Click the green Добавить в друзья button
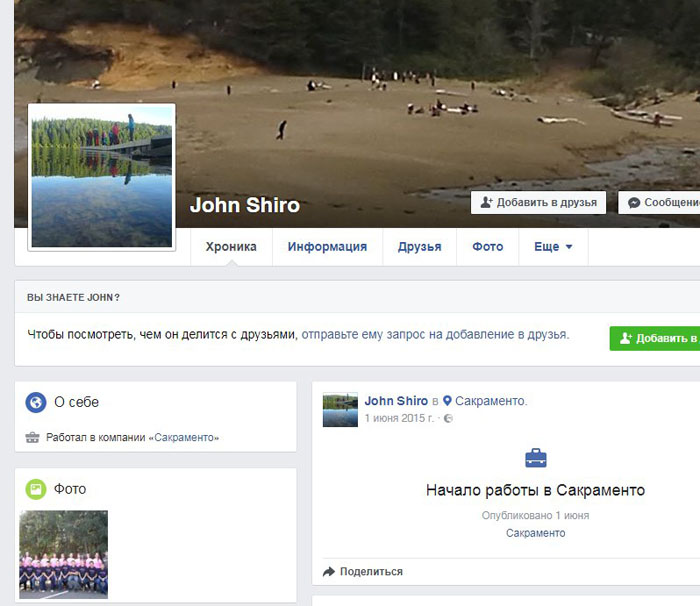Image resolution: width=700 pixels, height=606 pixels. click(x=655, y=338)
